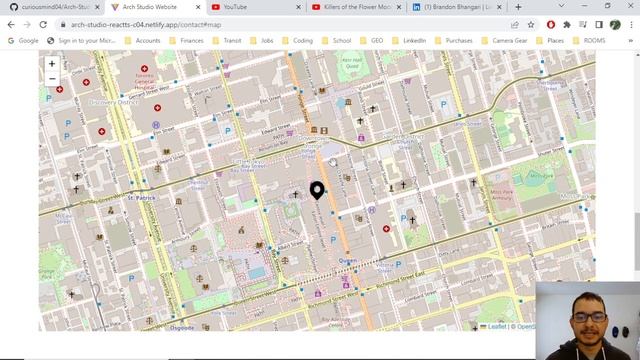Screen dimensions: 640x360
Task: Go back to previous page
Action: point(11,25)
